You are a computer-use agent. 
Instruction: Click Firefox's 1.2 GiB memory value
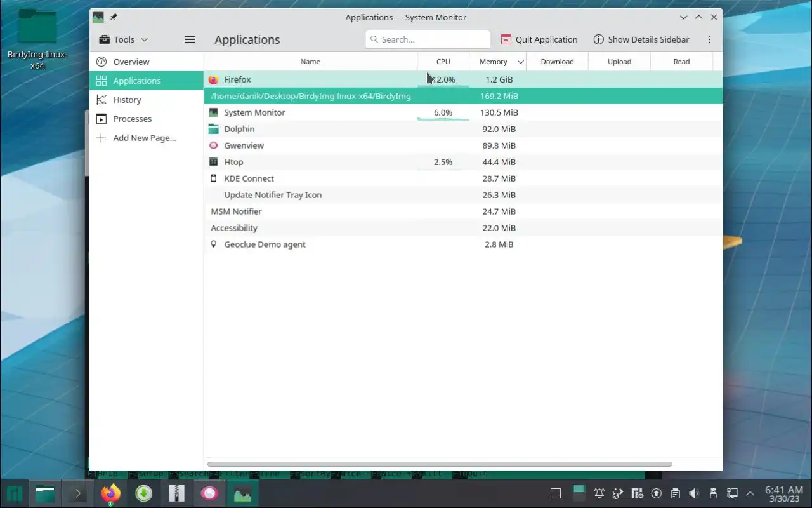[499, 79]
